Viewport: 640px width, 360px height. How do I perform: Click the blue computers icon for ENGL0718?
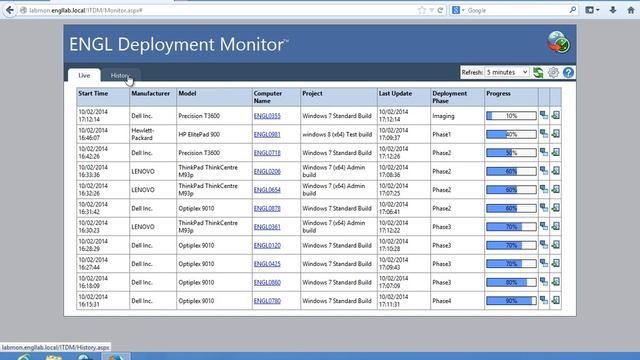tap(544, 152)
